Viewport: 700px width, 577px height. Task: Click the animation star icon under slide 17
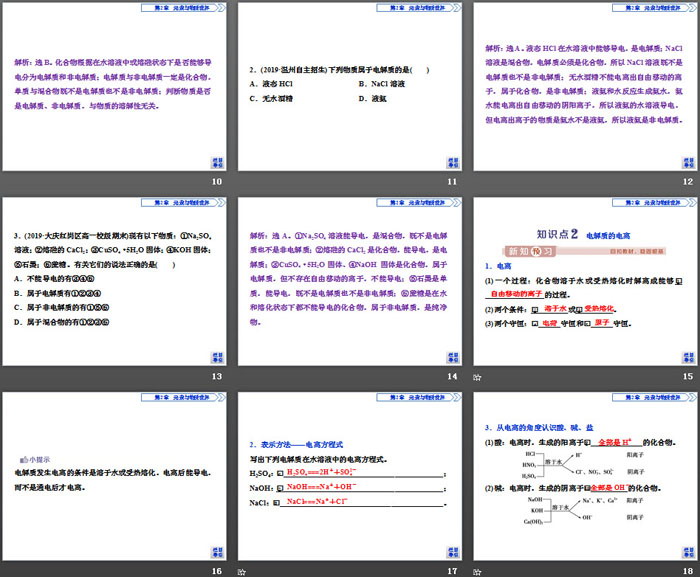(x=242, y=570)
